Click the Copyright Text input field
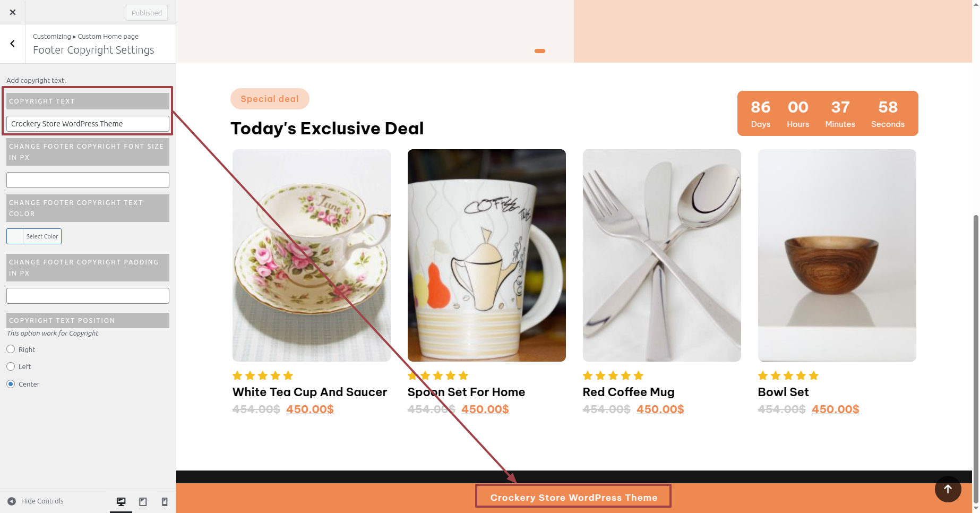Image resolution: width=980 pixels, height=513 pixels. pos(88,124)
